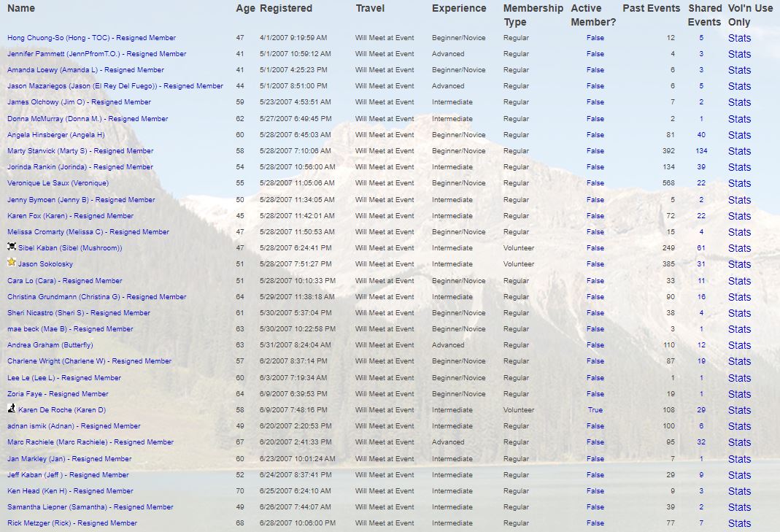The image size is (780, 532).
Task: Open Hong Chuong-So's member profile
Action: 91,38
